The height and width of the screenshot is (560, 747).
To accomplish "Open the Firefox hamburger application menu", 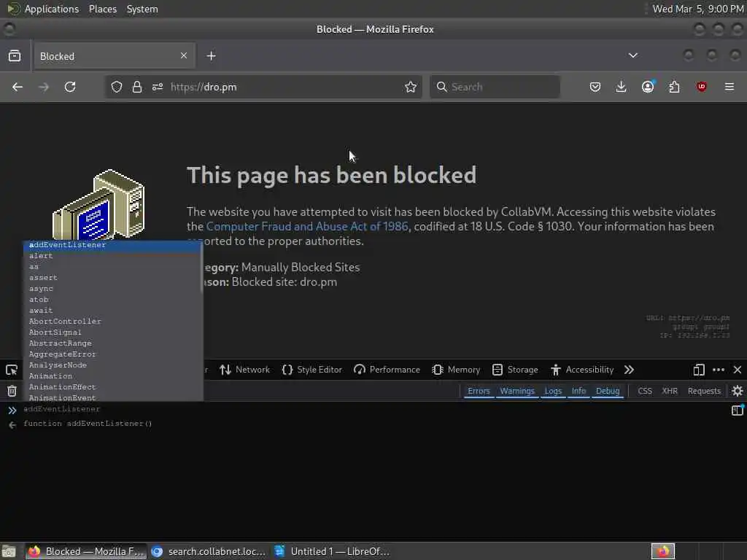I will click(729, 87).
